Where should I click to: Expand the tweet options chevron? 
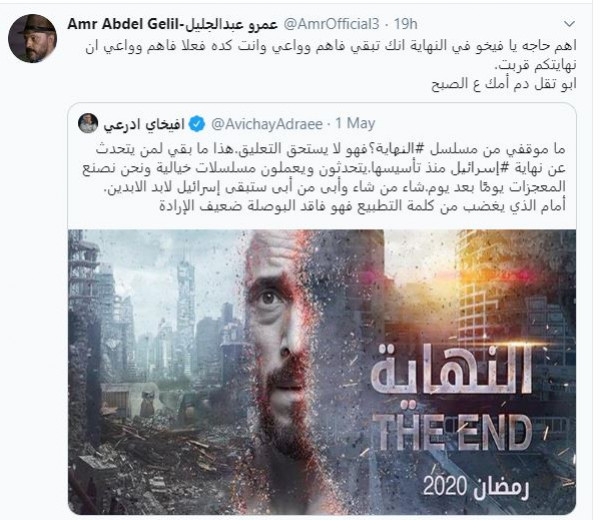tap(569, 24)
